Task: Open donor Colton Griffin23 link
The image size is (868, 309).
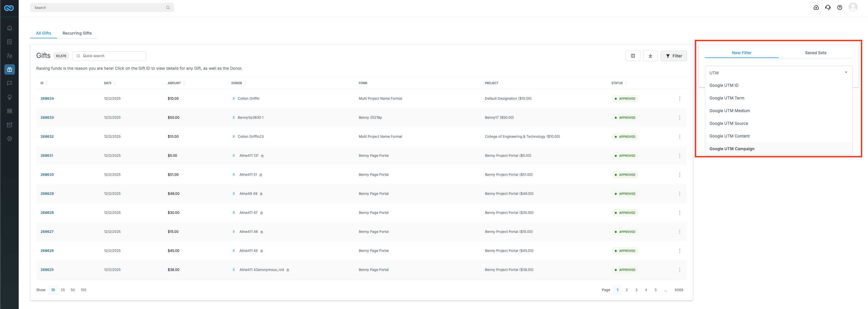Action: (x=250, y=137)
